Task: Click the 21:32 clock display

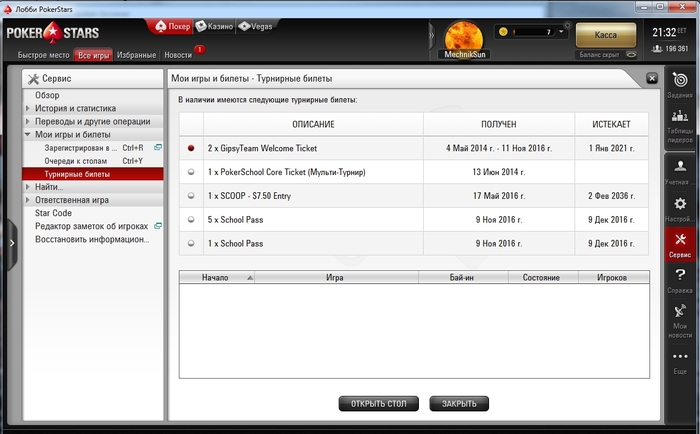Action: 664,32
